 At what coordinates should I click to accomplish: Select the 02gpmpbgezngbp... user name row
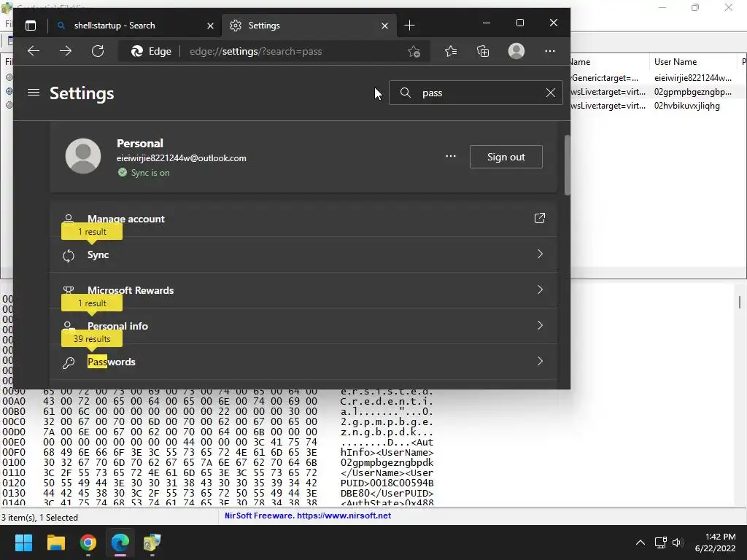click(692, 92)
